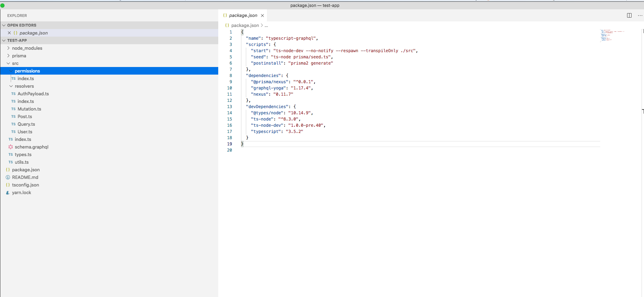The image size is (644, 297).
Task: Click the GraphQL icon beside schema.graphql
Action: click(x=11, y=147)
